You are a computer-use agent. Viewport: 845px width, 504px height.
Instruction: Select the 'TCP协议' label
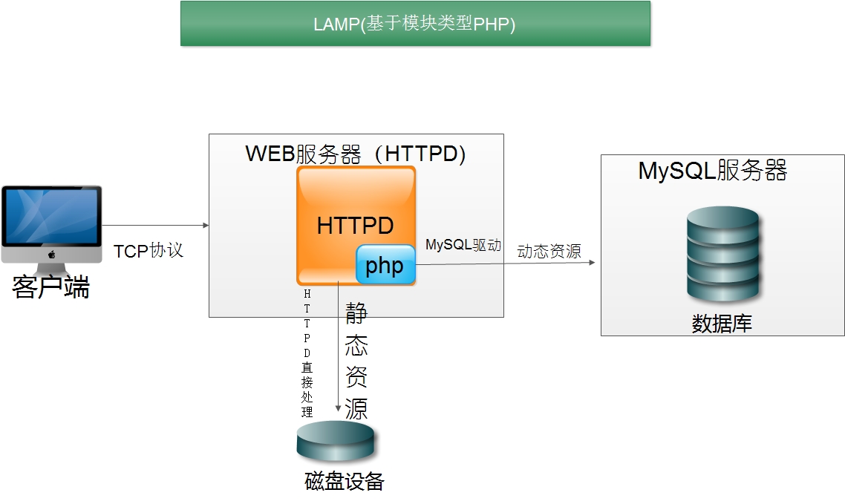(x=149, y=250)
